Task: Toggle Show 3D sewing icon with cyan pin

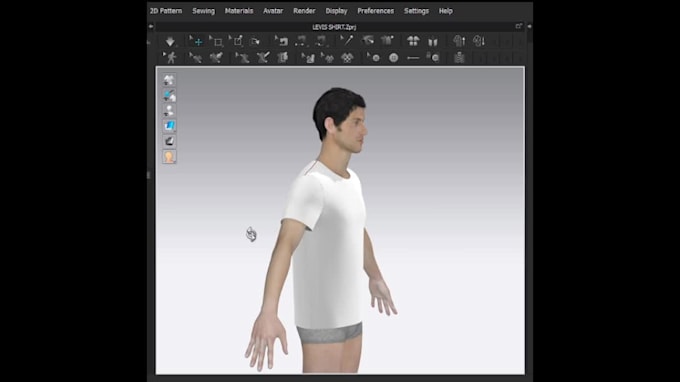Action: point(169,95)
